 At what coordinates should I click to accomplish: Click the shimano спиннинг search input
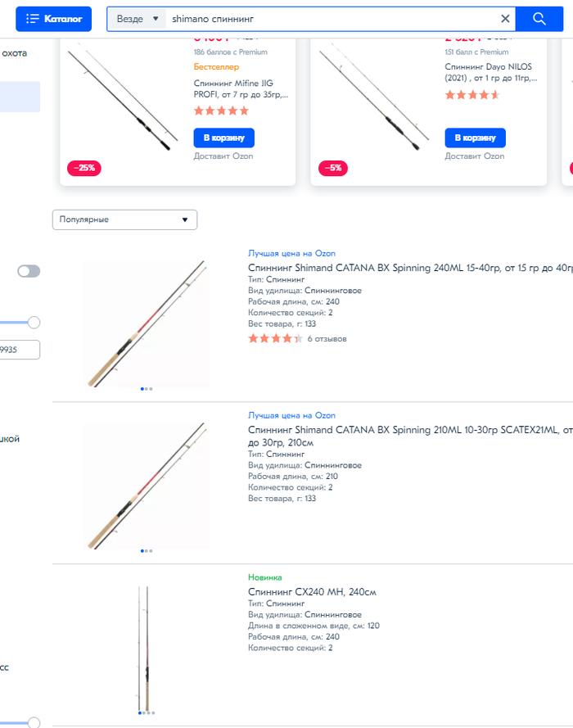[332, 19]
